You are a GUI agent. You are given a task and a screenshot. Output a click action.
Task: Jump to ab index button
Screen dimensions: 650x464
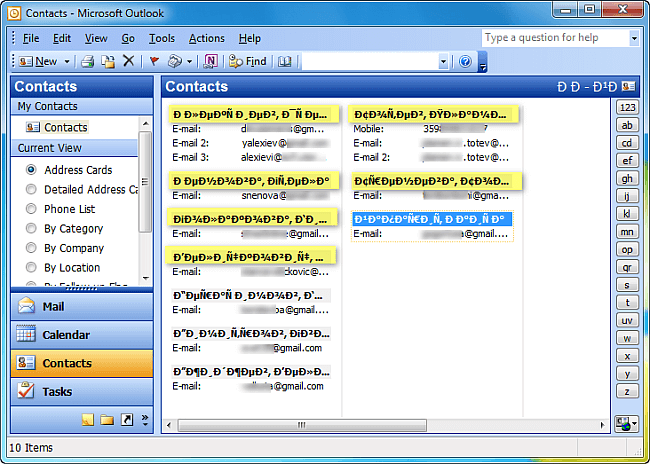627,125
